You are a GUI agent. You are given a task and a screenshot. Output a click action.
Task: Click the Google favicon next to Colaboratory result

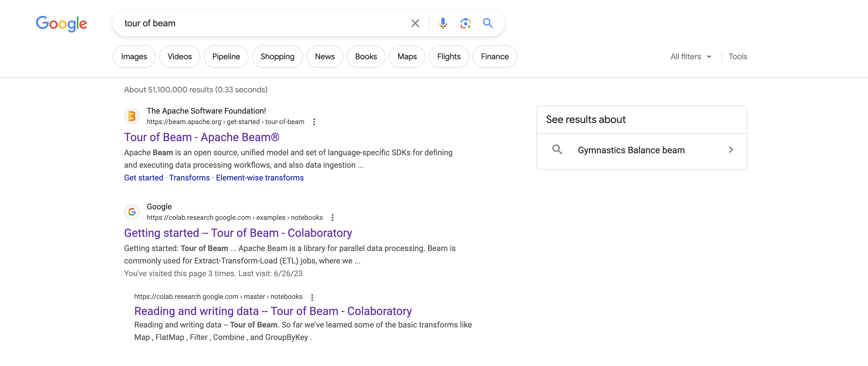tap(132, 212)
